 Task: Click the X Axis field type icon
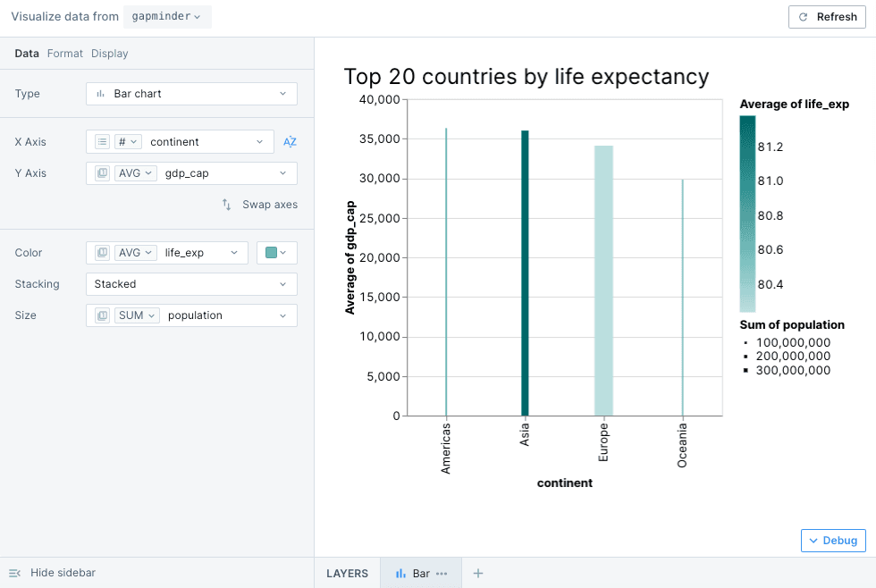point(102,142)
